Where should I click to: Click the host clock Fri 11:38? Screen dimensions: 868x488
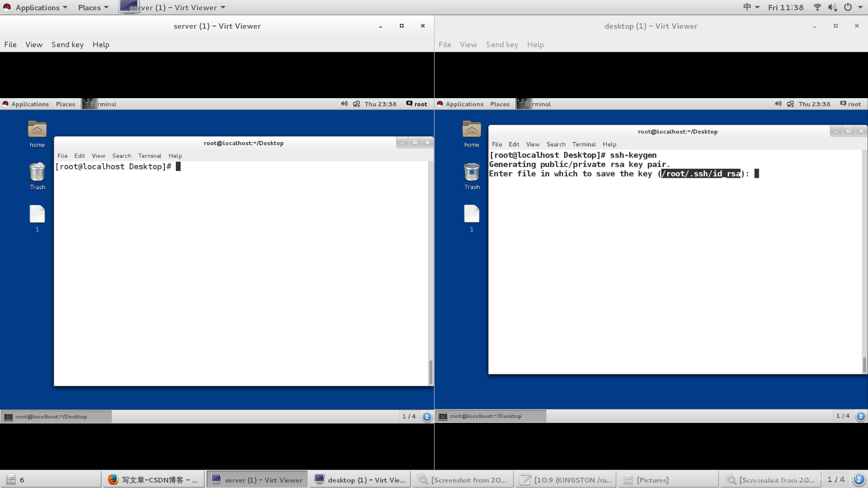tap(786, 8)
